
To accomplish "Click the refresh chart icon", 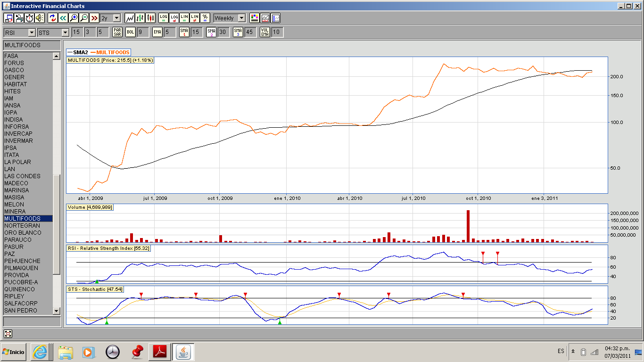I will click(x=53, y=18).
